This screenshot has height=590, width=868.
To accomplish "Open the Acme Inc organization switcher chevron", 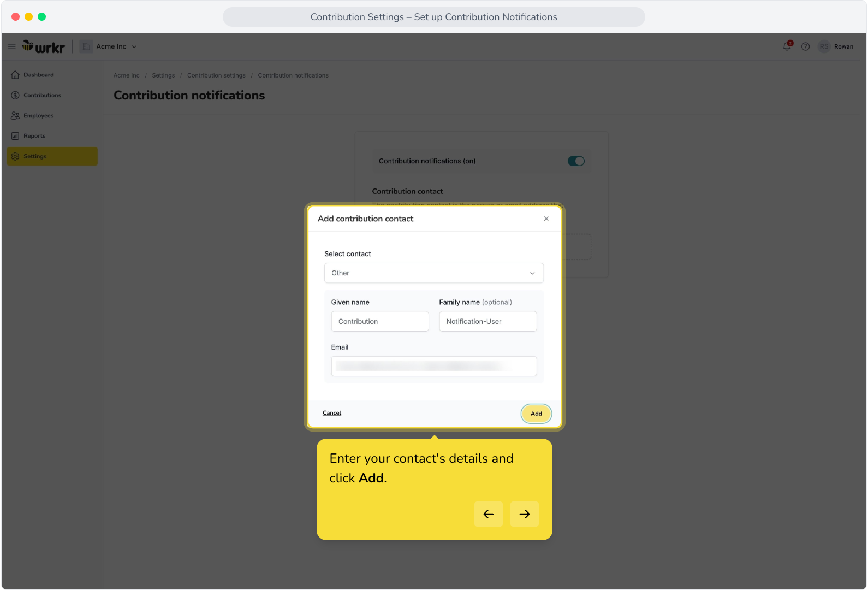I will (x=134, y=47).
